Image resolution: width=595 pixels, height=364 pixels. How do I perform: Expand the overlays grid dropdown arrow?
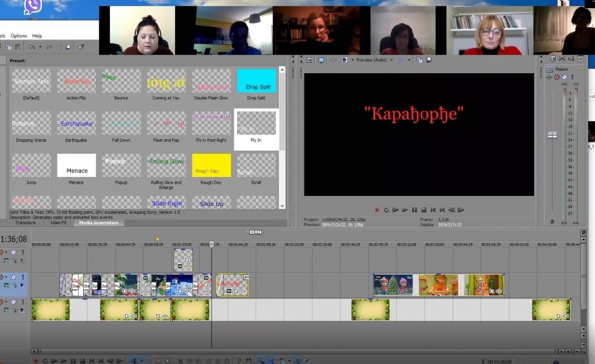(408, 60)
